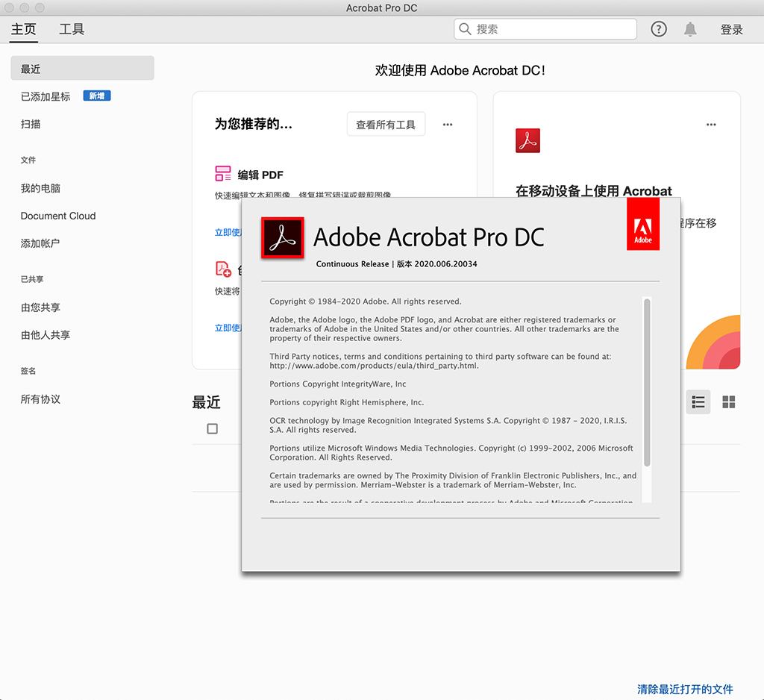Click the third_party.html URL text
Screen dimensions: 764x700
375,366
